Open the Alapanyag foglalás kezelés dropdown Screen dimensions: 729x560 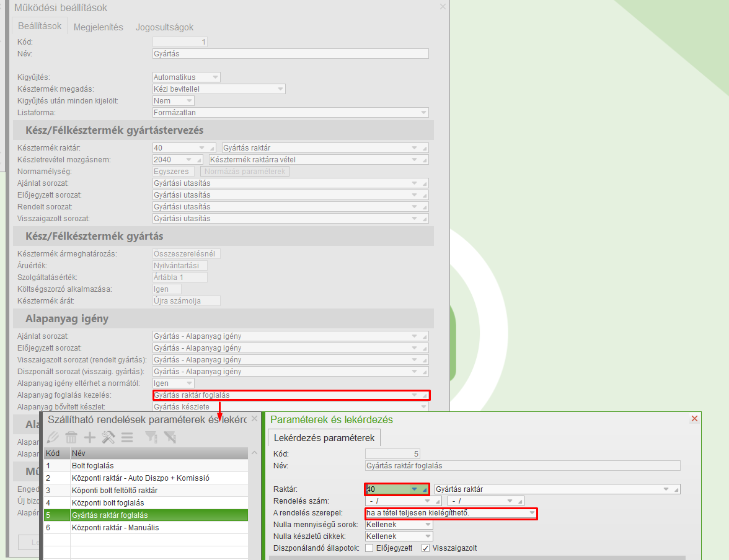[414, 395]
